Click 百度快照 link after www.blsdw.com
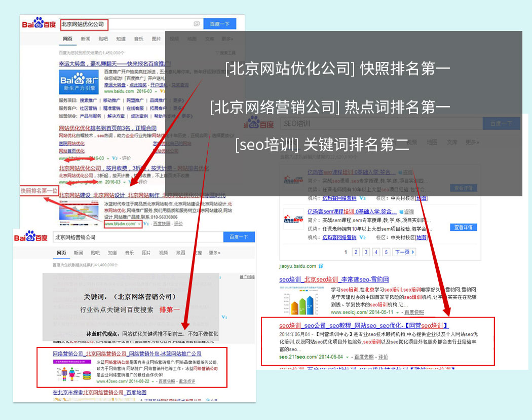The image size is (532, 420). (162, 224)
